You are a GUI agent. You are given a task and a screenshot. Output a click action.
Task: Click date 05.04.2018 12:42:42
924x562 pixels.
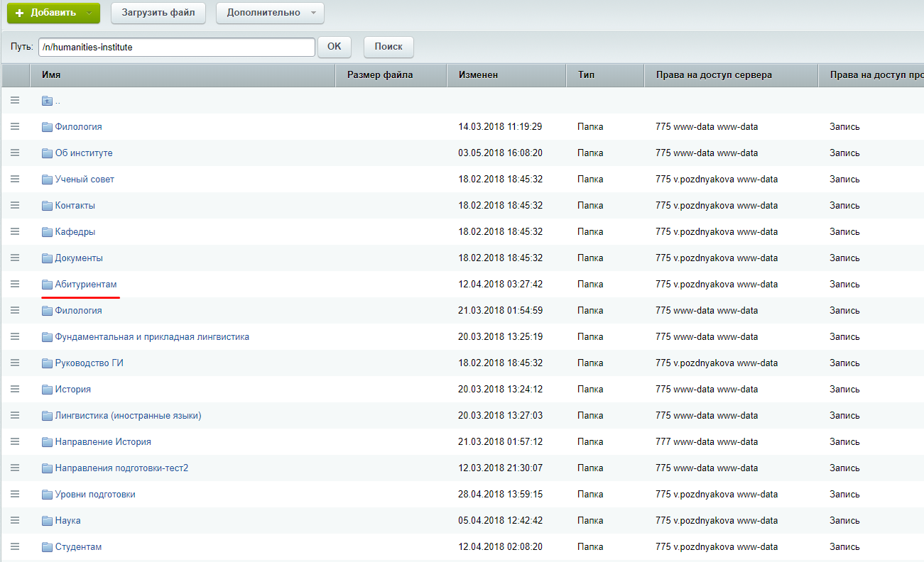(501, 520)
